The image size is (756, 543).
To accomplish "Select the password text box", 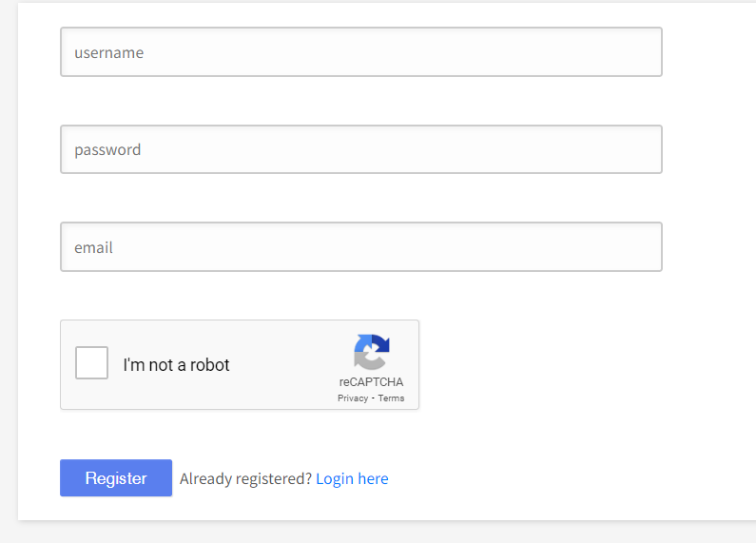I will point(361,149).
